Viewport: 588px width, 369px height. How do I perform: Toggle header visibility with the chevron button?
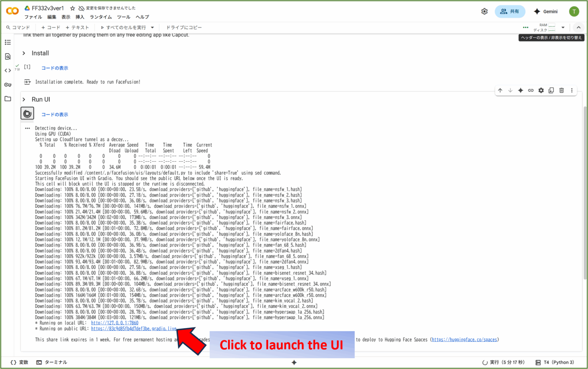pyautogui.click(x=578, y=27)
